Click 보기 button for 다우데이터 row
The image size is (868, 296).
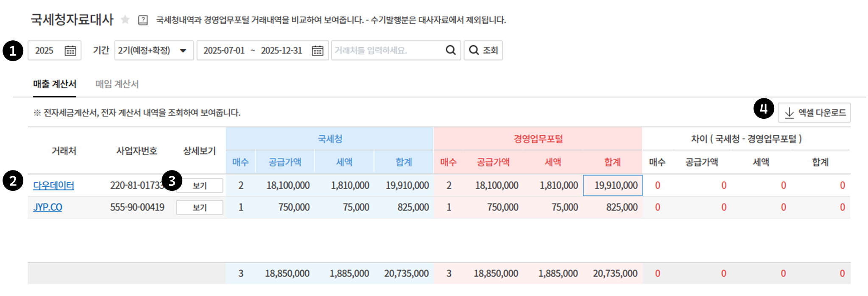200,186
